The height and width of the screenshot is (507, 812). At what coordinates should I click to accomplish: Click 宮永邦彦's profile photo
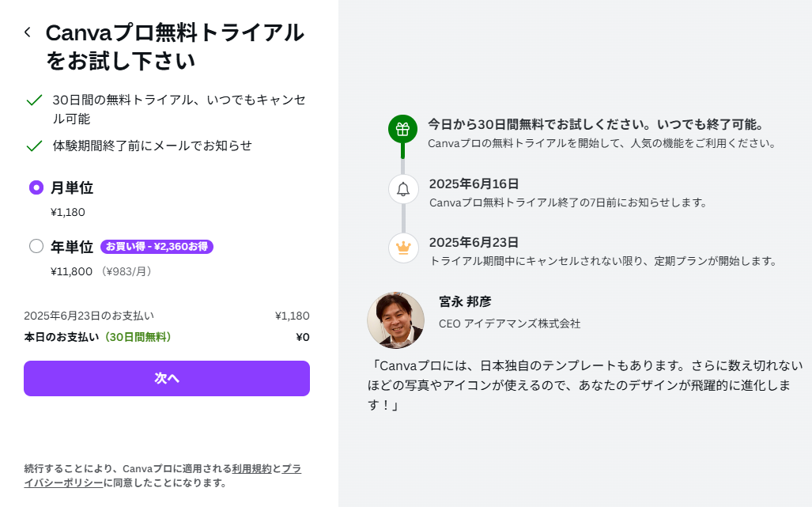[x=395, y=320]
